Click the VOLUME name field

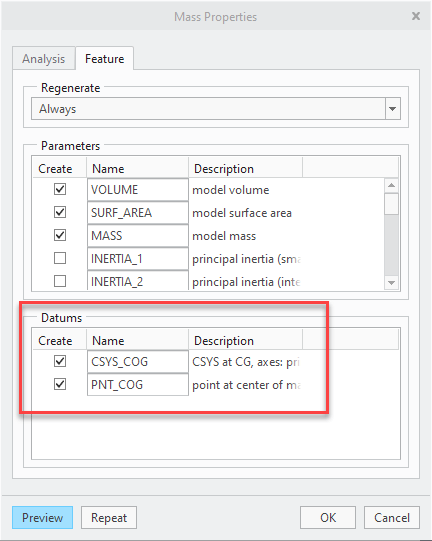pyautogui.click(x=138, y=189)
